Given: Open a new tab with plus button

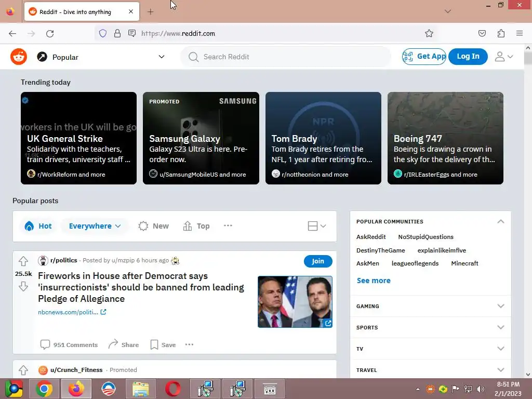Looking at the screenshot, I should tap(150, 12).
